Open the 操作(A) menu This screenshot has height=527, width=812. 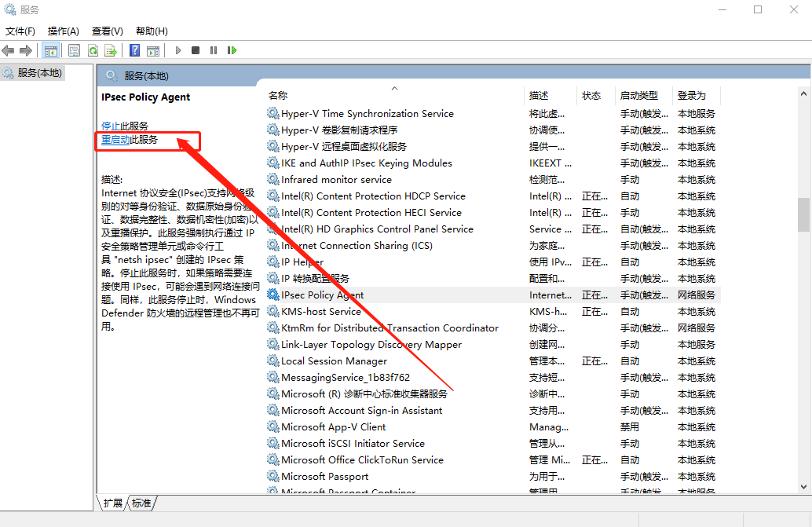click(63, 31)
